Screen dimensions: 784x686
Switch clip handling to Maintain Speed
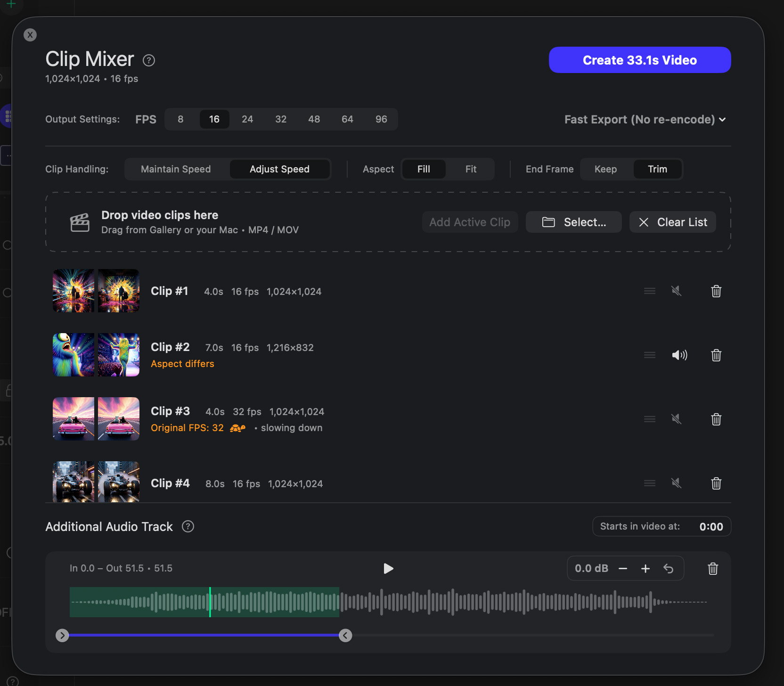pos(176,169)
